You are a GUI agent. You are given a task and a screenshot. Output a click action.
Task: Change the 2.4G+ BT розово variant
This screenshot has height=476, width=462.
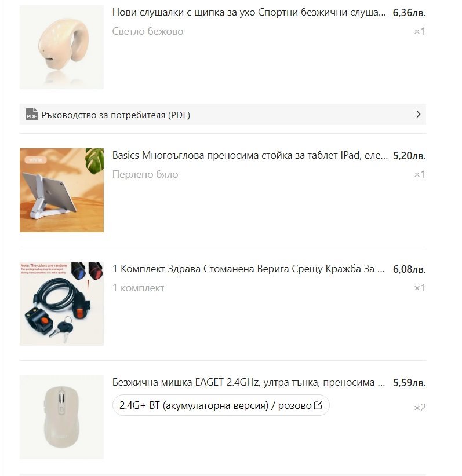coord(221,405)
